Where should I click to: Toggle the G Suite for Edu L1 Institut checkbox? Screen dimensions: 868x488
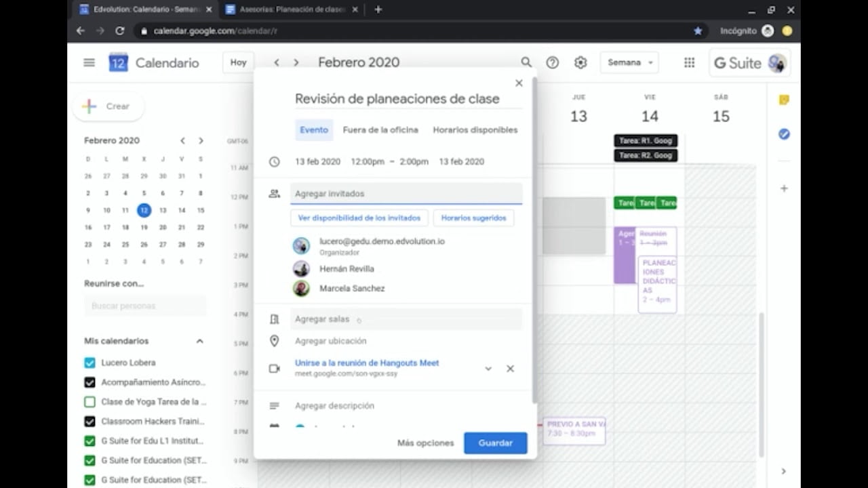click(x=90, y=441)
